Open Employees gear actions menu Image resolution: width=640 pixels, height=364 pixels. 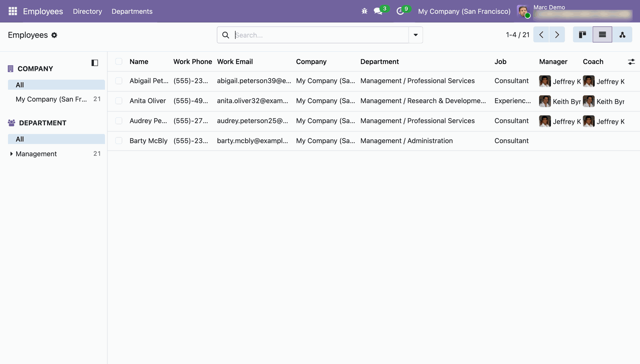pos(54,35)
